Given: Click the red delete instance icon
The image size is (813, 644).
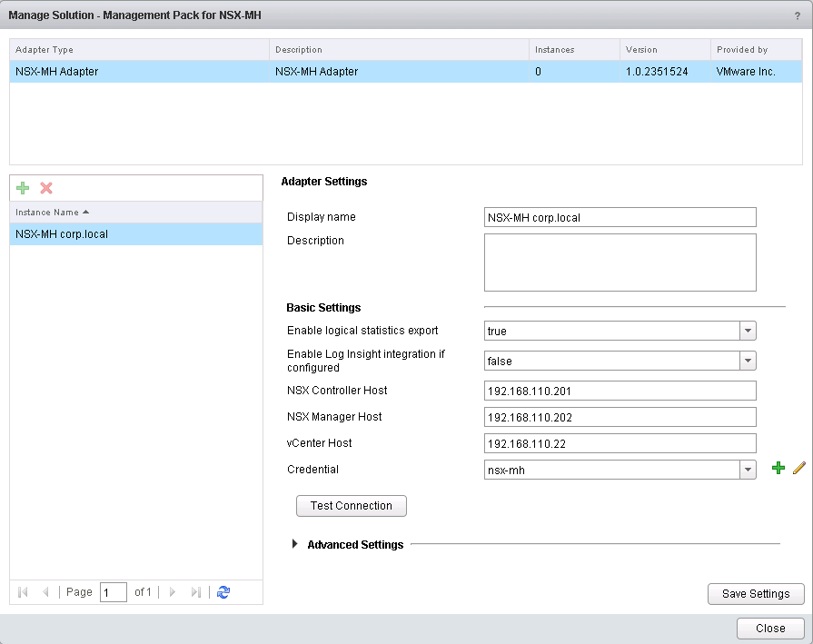Looking at the screenshot, I should click(46, 188).
